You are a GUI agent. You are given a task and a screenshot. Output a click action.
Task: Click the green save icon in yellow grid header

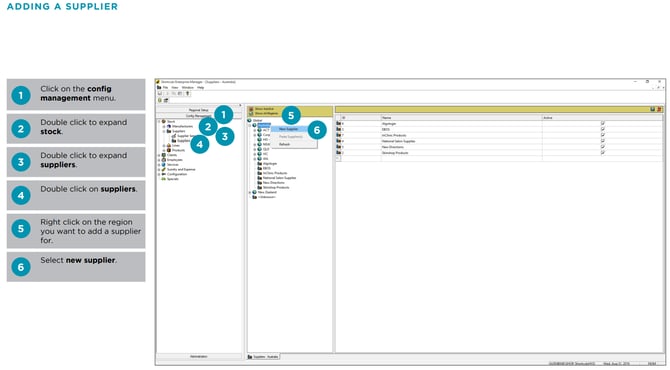pyautogui.click(x=652, y=109)
